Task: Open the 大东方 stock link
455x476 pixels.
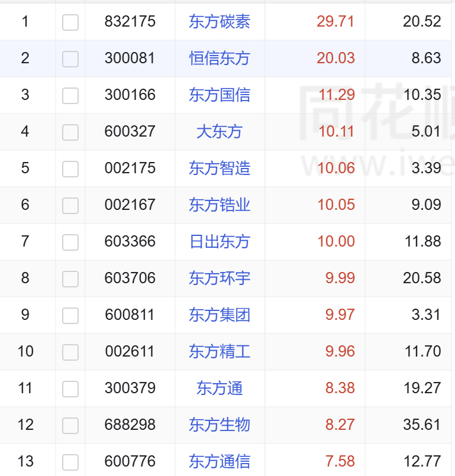Action: [220, 132]
